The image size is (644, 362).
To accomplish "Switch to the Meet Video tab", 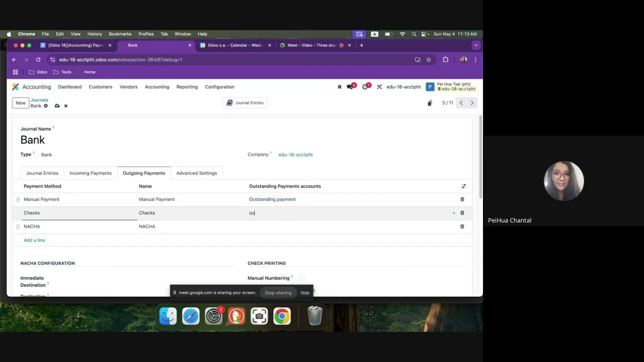I will click(314, 45).
